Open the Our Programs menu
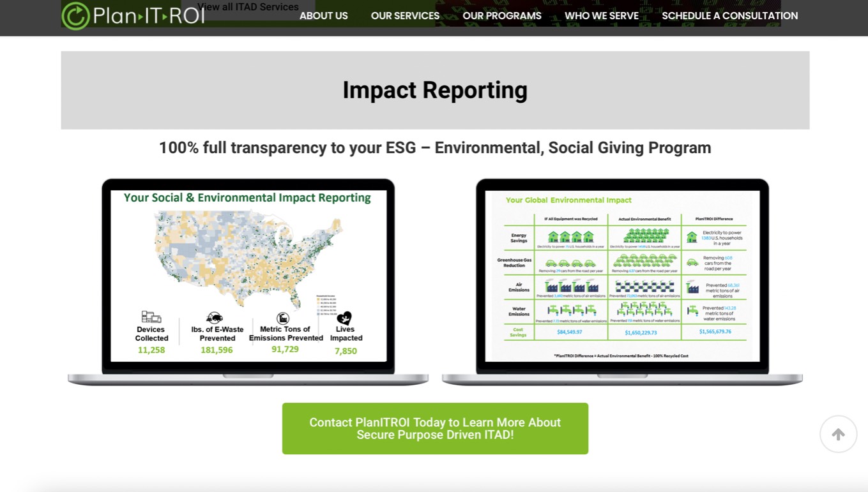This screenshot has height=492, width=868. [502, 16]
